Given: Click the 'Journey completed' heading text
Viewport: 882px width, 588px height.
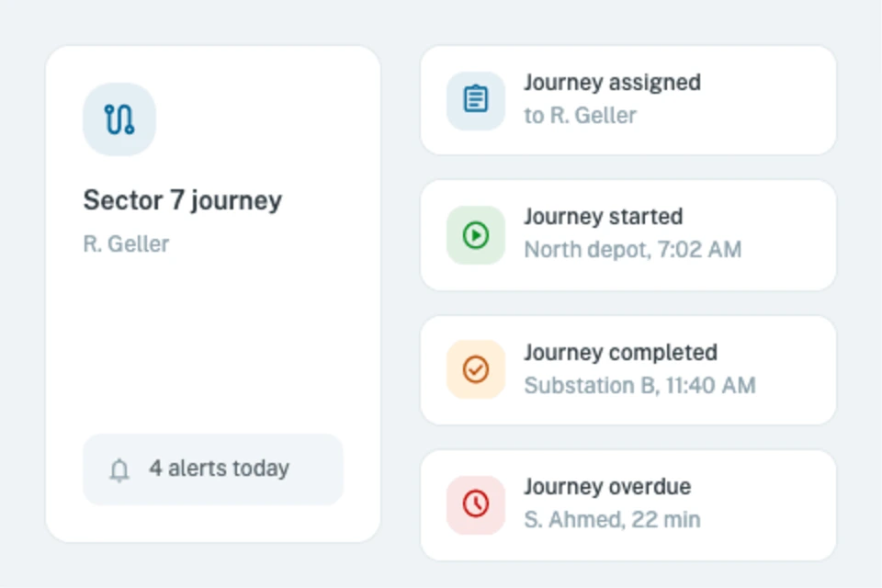Looking at the screenshot, I should coord(620,353).
